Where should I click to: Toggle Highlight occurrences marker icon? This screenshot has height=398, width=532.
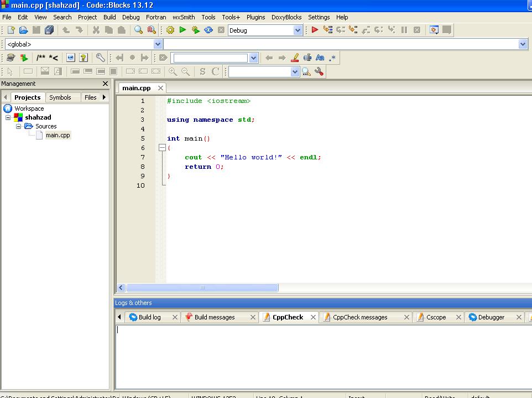(x=295, y=58)
